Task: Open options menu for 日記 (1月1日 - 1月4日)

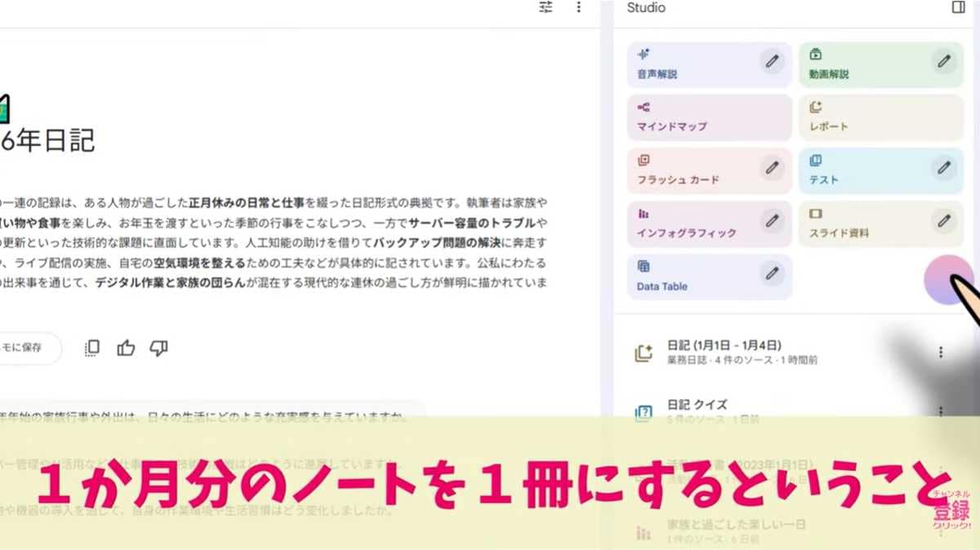Action: click(941, 351)
